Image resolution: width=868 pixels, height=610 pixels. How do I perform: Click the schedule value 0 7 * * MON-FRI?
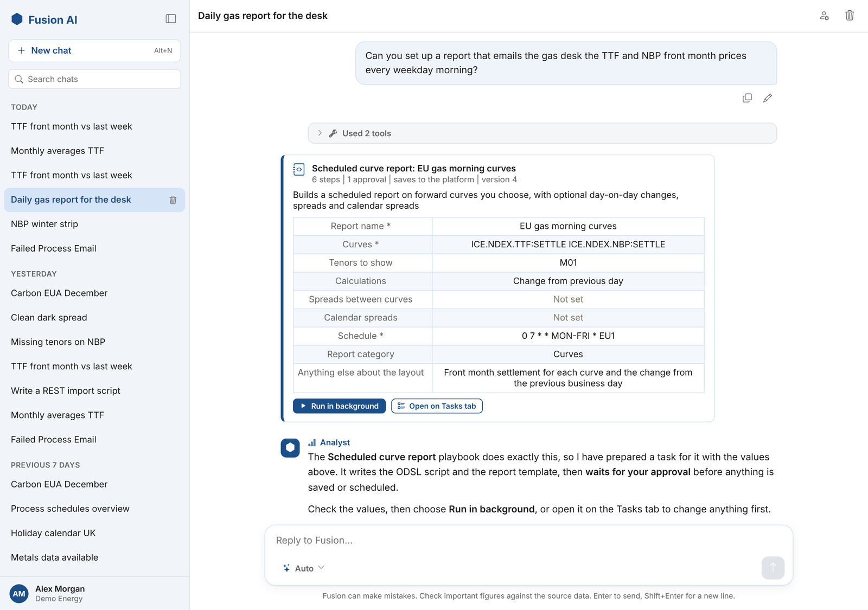coord(568,336)
